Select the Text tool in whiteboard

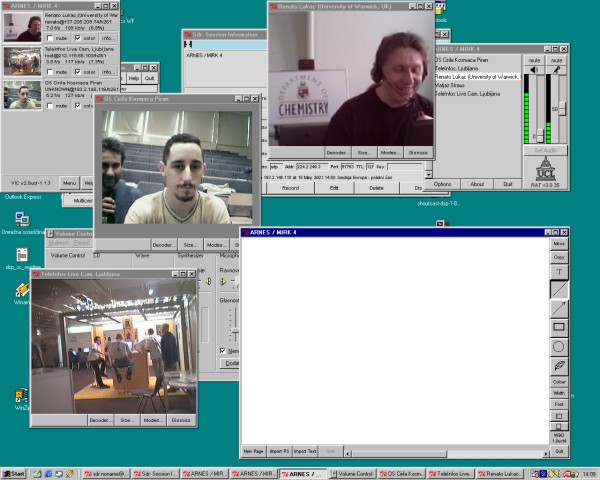(x=559, y=271)
